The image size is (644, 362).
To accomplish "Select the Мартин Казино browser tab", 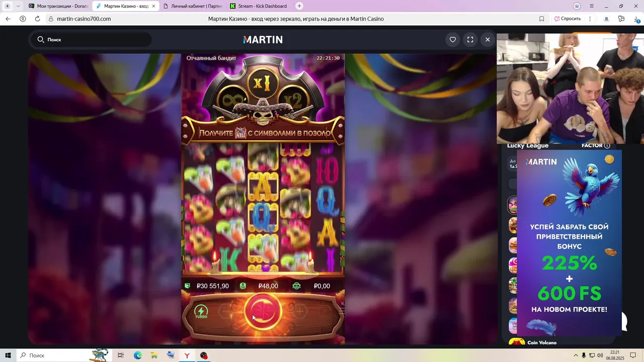I will [x=126, y=6].
